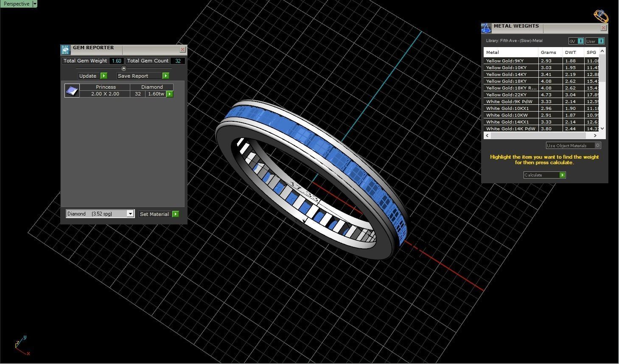Click the Gem Reporter panel icon
This screenshot has width=619, height=364.
(x=65, y=50)
